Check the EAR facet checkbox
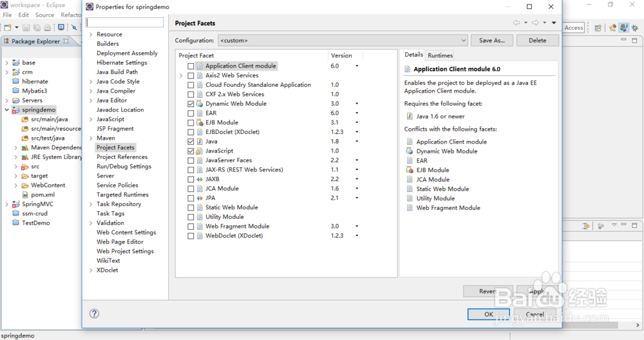Image resolution: width=644 pixels, height=340 pixels. (191, 113)
